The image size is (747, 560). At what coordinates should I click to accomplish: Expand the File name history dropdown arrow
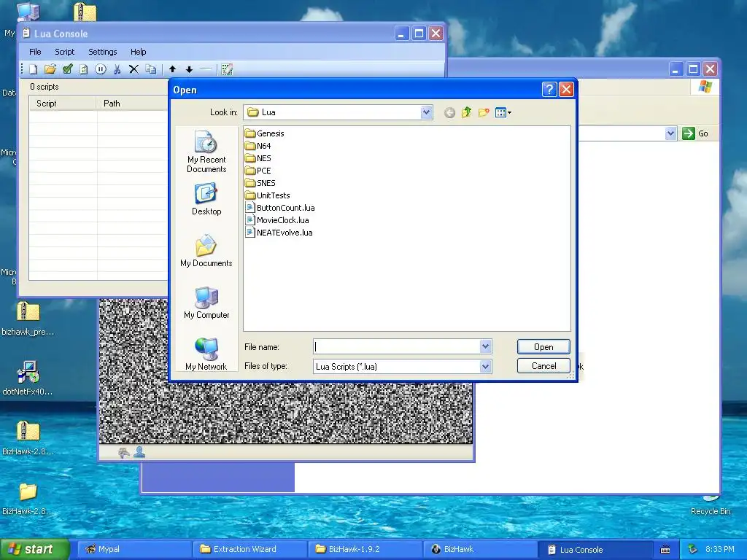(485, 346)
